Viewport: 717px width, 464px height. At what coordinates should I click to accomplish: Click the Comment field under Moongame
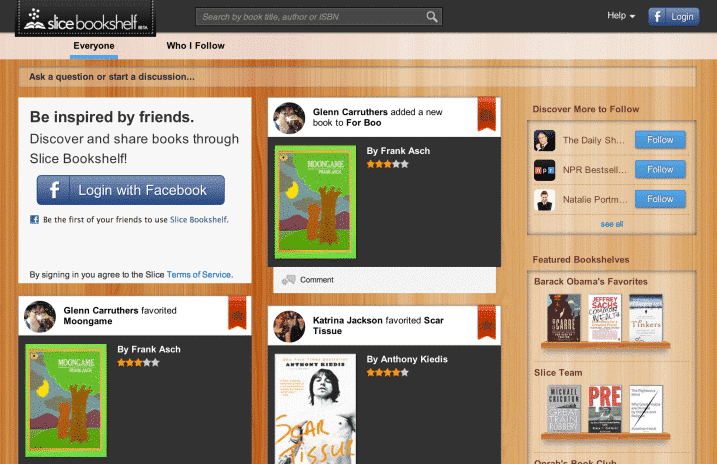coord(384,280)
